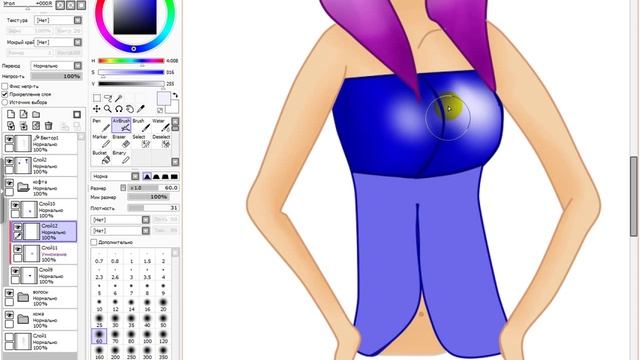Activate the hand pan tool

point(130,109)
